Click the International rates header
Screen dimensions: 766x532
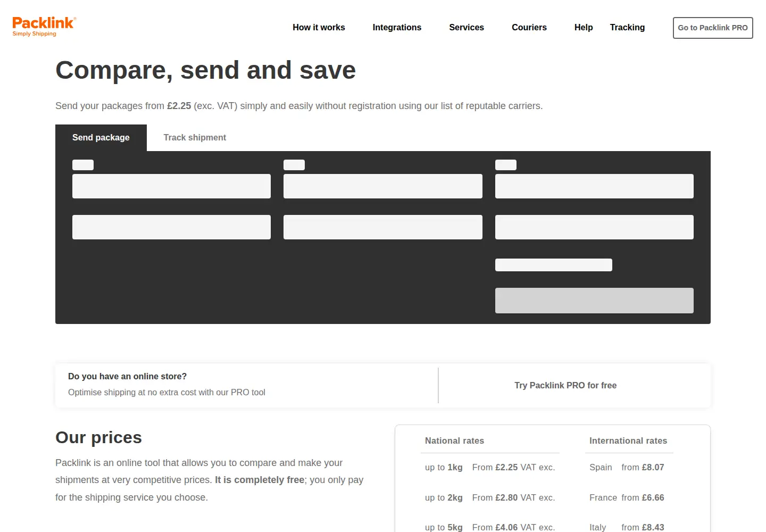tap(628, 440)
